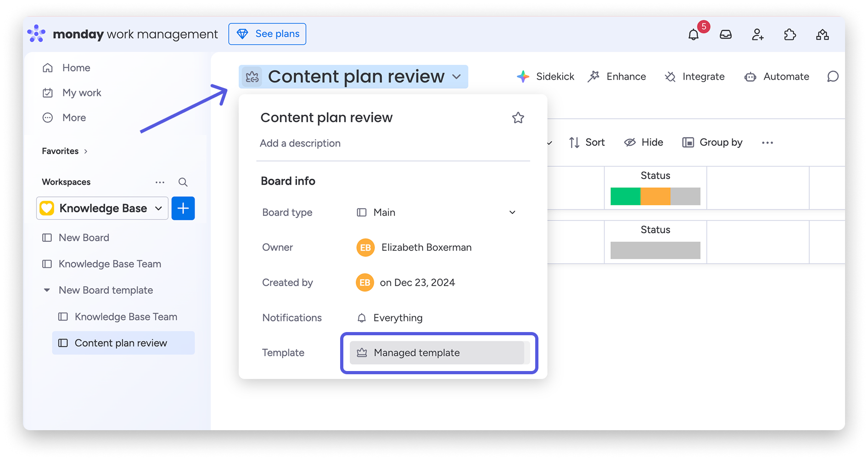Click the More circle icon
868x460 pixels.
pos(48,117)
